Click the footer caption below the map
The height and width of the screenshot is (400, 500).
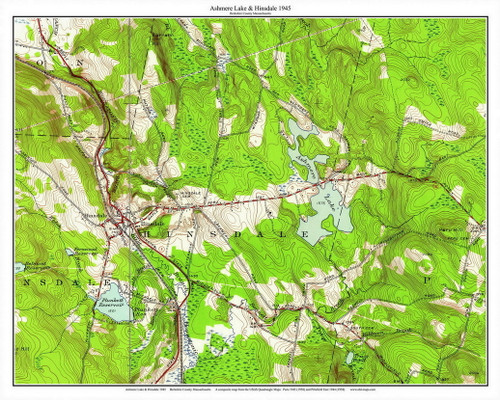(250, 389)
